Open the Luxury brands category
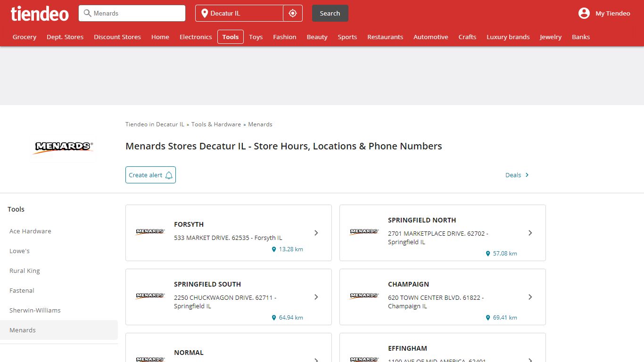Viewport: 644px width, 362px height. (x=508, y=37)
